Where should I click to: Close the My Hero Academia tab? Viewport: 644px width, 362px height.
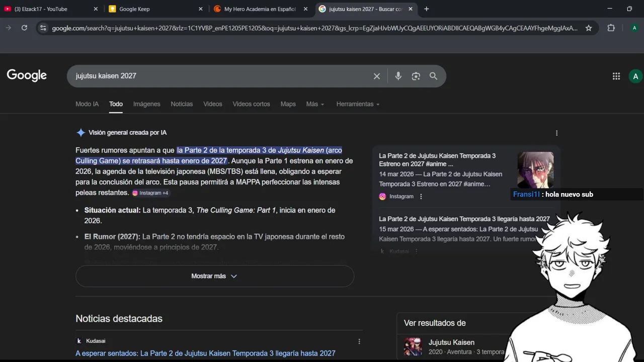tap(305, 9)
